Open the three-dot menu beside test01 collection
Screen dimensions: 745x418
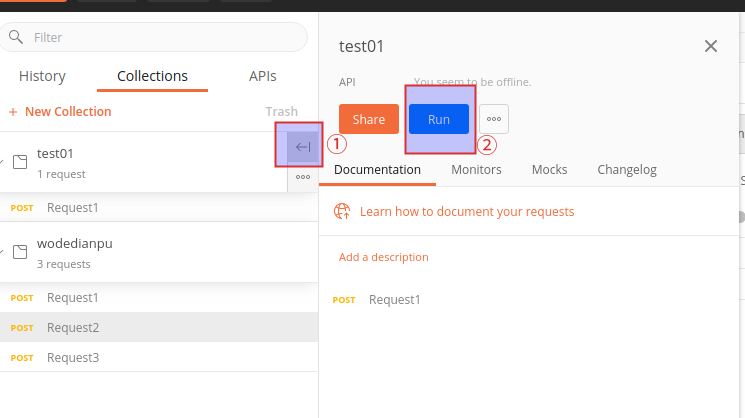point(303,177)
